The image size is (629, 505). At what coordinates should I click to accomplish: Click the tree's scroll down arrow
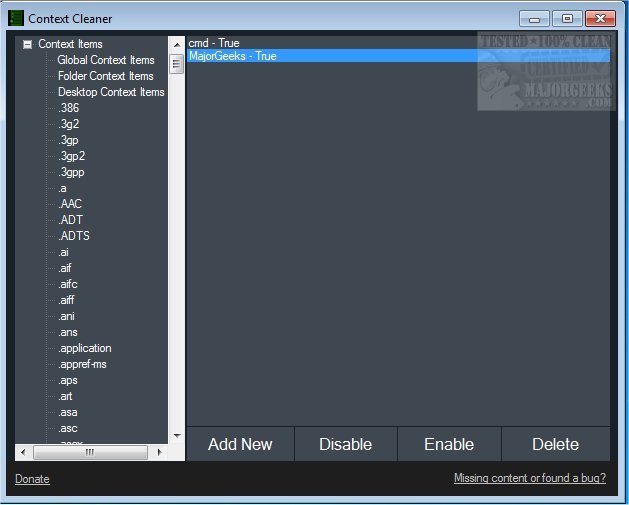point(177,436)
